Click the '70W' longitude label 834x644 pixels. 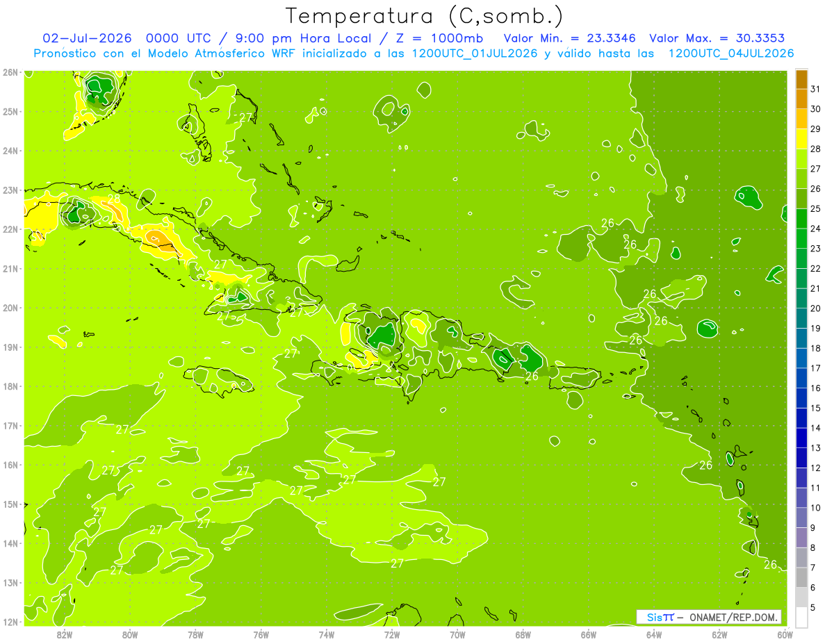pos(457,634)
